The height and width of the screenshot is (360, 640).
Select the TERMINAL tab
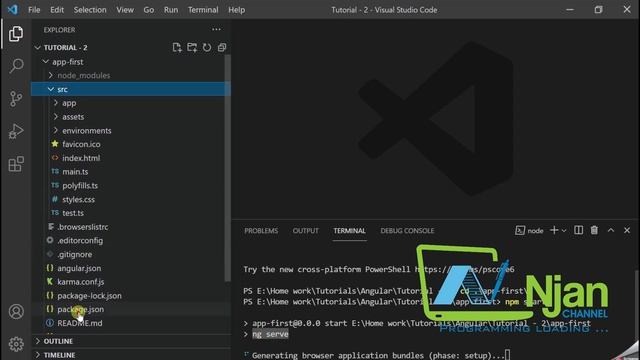click(x=349, y=231)
